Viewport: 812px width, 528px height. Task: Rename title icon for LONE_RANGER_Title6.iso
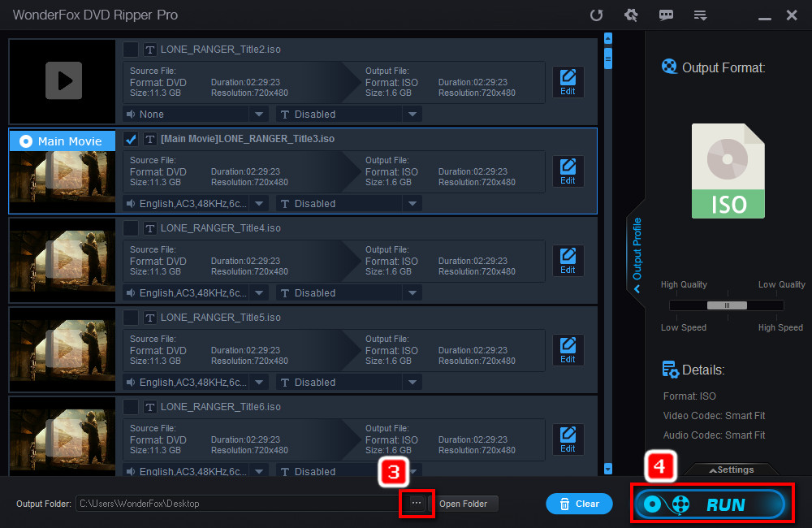click(x=149, y=407)
